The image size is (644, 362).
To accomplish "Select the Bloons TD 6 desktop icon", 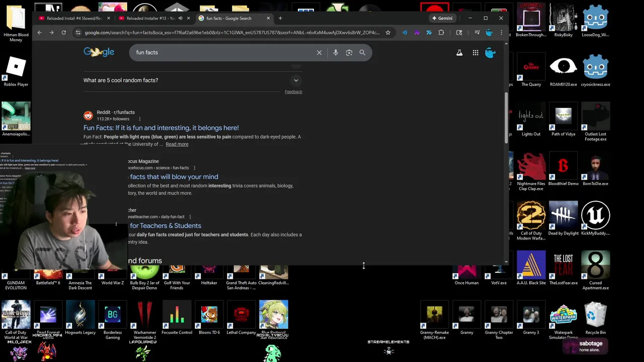I will (209, 318).
